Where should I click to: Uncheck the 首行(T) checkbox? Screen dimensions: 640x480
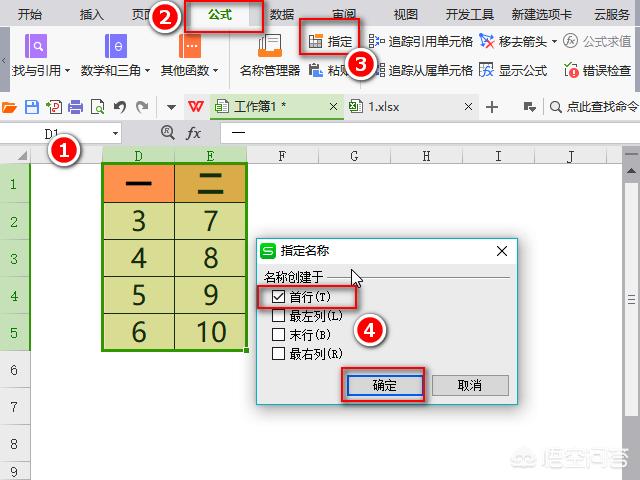pos(278,297)
